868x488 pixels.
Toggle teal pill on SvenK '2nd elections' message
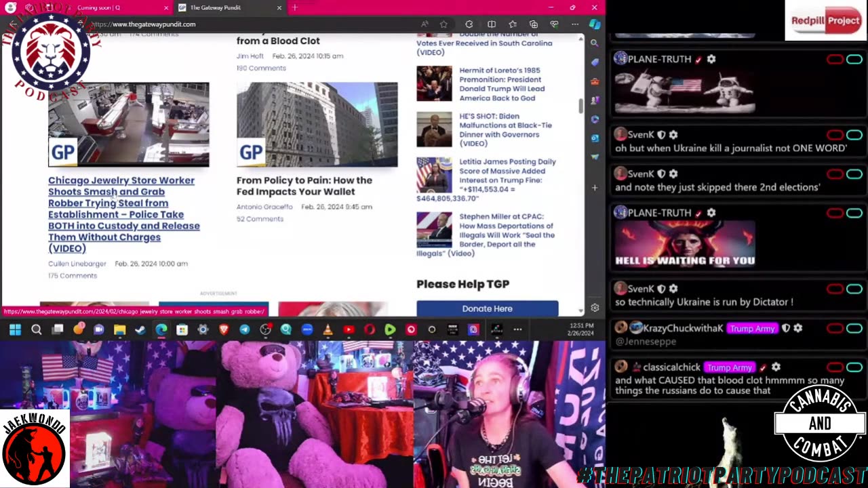point(854,174)
